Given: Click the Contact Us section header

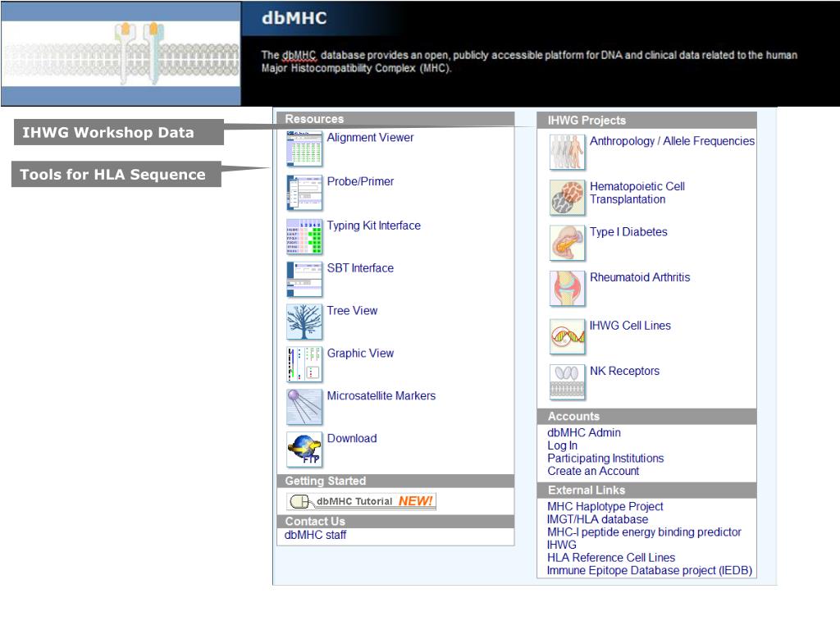Looking at the screenshot, I should coord(396,521).
